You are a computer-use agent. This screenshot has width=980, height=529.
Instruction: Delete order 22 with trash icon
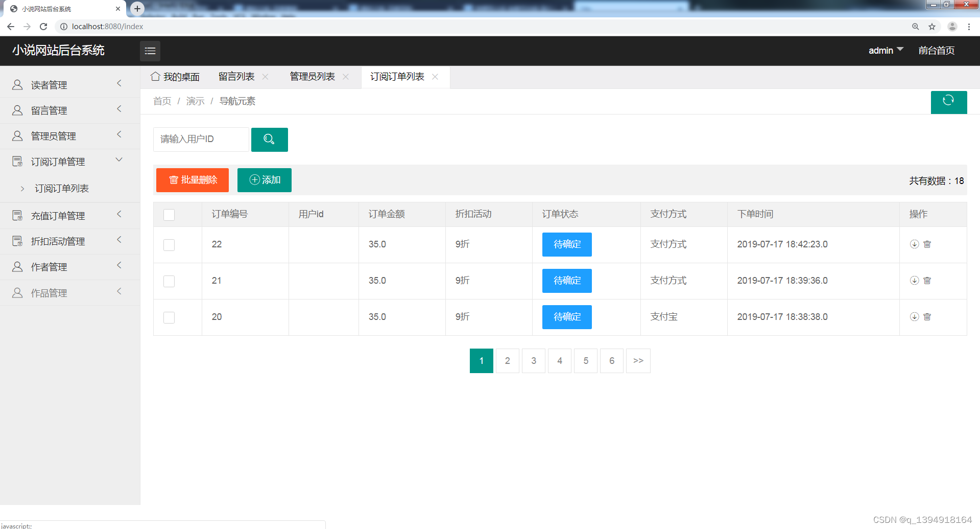(x=927, y=244)
